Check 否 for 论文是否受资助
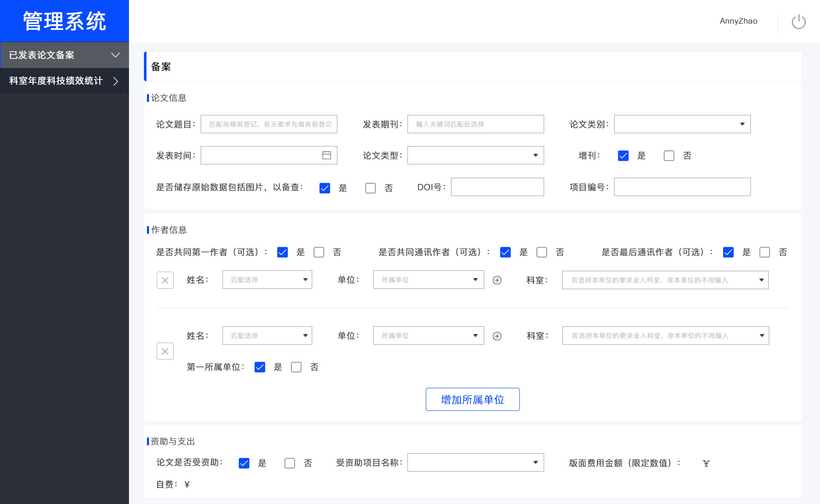 pos(290,463)
